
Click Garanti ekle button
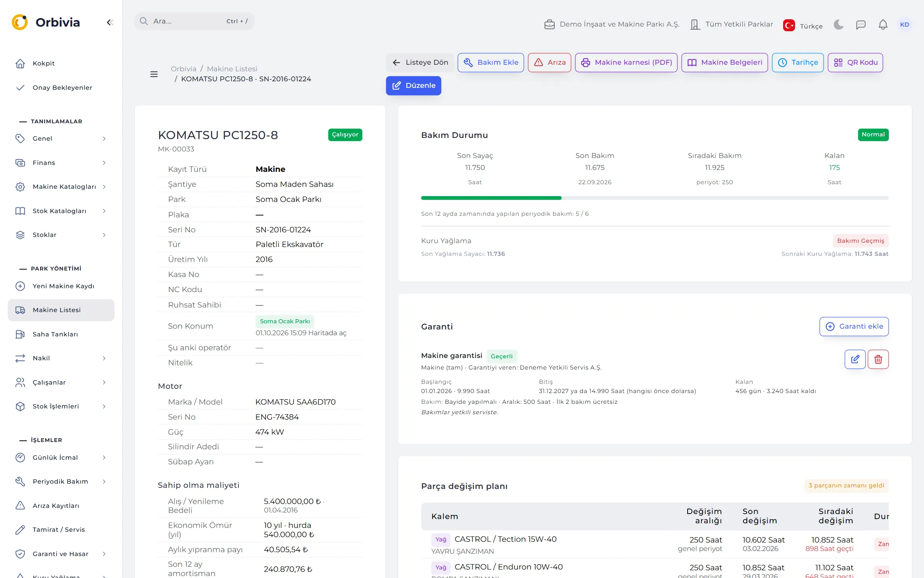854,326
